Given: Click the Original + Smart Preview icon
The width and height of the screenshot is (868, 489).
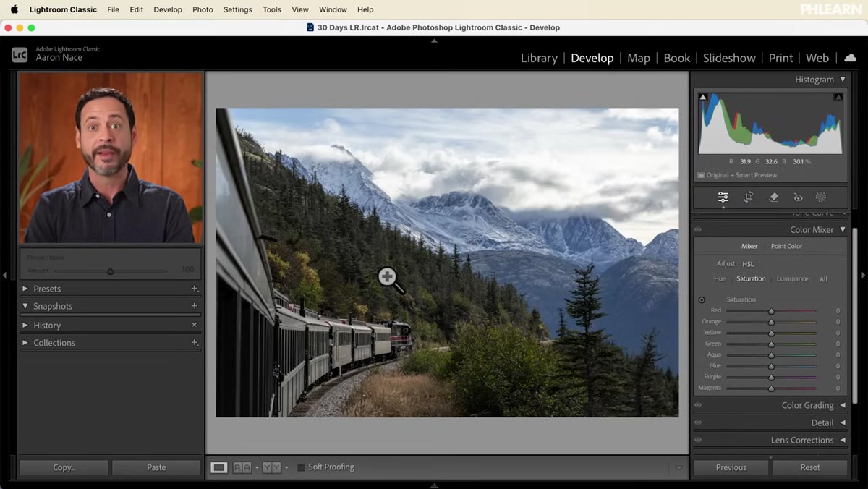Looking at the screenshot, I should (701, 175).
